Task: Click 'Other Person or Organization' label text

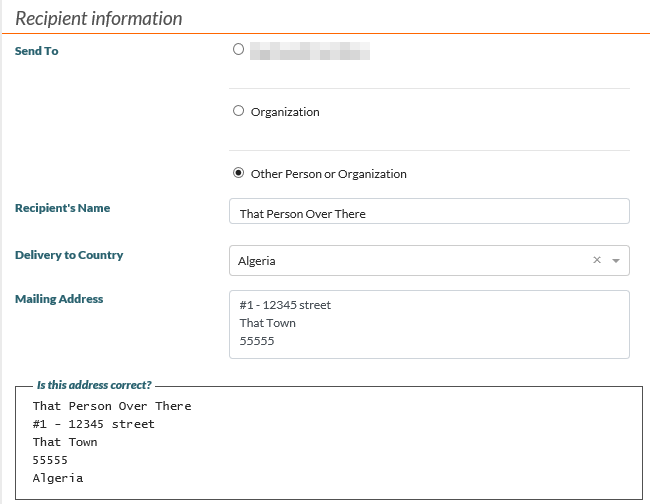Action: click(328, 174)
